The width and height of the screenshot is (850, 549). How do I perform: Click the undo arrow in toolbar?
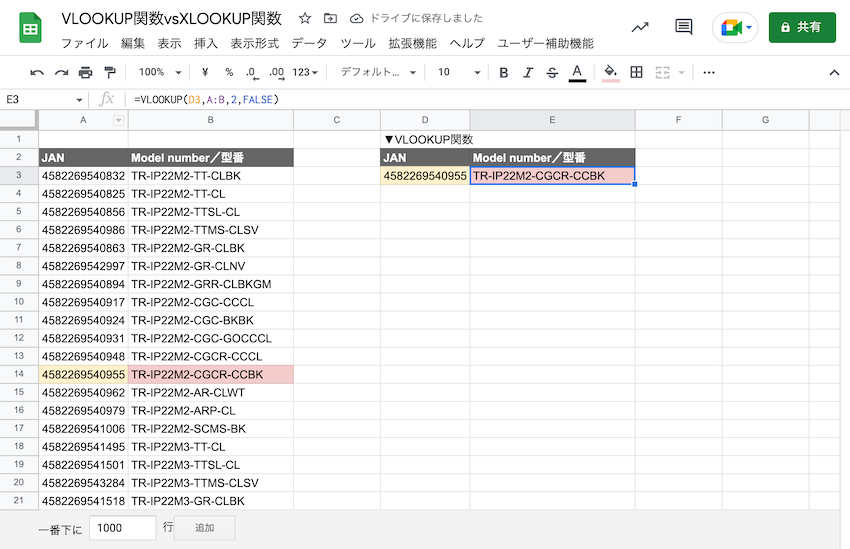[x=37, y=72]
